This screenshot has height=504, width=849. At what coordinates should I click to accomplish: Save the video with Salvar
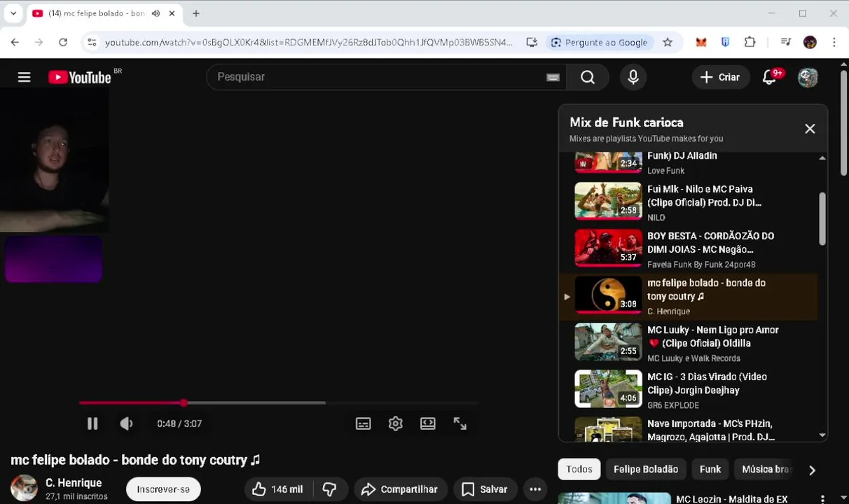point(485,489)
